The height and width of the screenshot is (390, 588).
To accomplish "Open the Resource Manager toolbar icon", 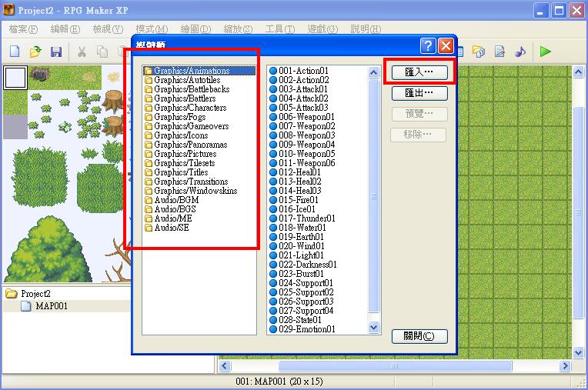I will tap(479, 52).
